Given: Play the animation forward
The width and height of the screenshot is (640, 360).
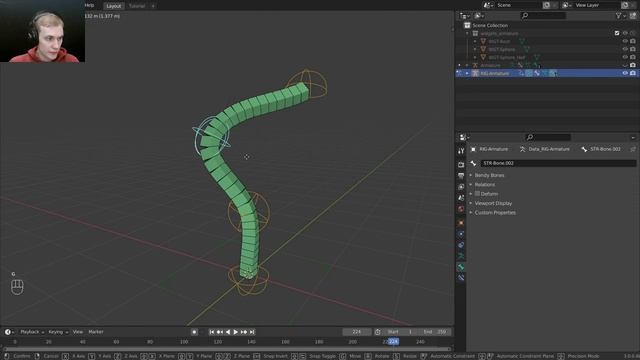Looking at the screenshot, I should pyautogui.click(x=236, y=332).
